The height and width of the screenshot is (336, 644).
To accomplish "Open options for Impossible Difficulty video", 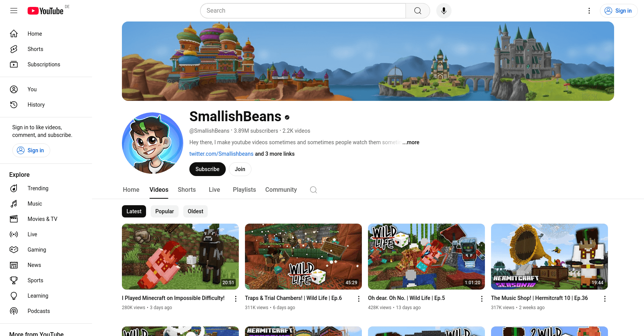I will click(236, 299).
